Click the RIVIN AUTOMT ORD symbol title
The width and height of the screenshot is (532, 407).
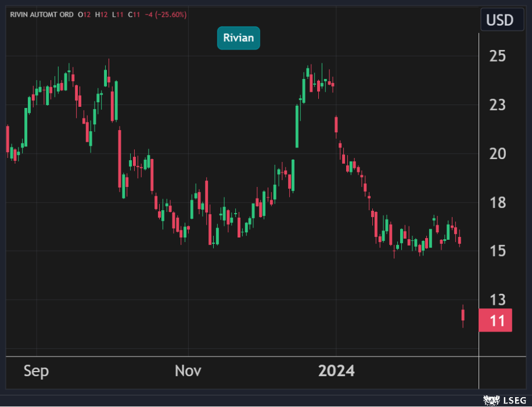(41, 15)
